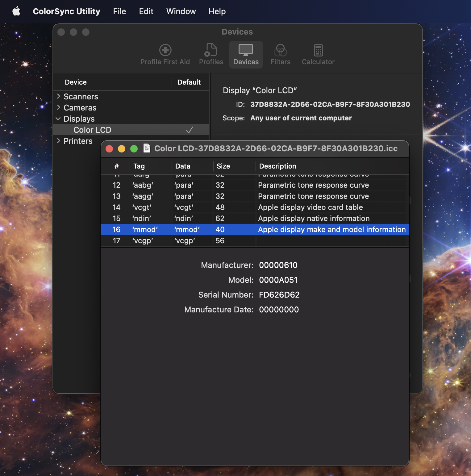Click 'Apple display make and model information' description

coord(332,229)
